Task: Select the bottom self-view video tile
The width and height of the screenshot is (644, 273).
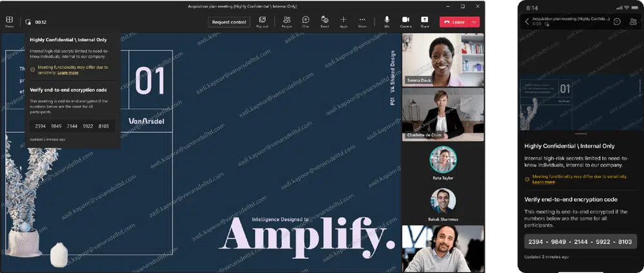Action: (443, 249)
